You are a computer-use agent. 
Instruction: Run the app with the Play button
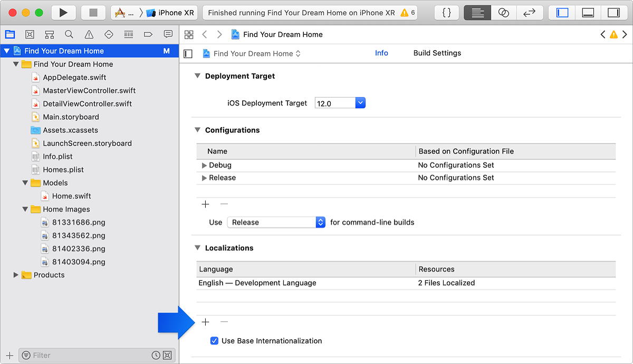(x=64, y=13)
